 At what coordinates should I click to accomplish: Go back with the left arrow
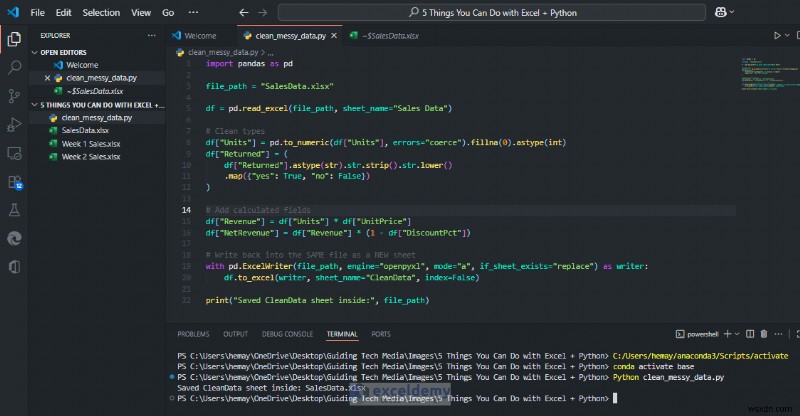tap(244, 13)
